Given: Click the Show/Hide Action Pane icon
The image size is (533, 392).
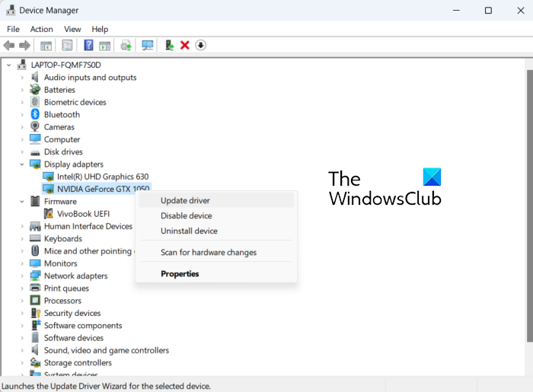Looking at the screenshot, I should coord(105,45).
